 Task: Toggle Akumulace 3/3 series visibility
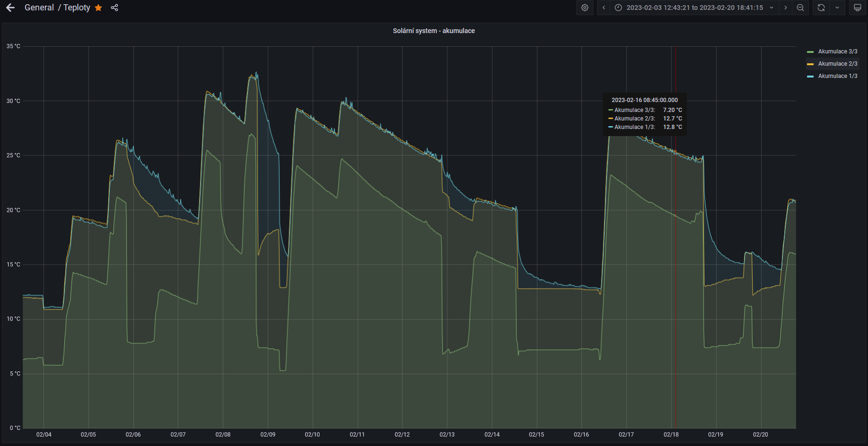coord(837,51)
